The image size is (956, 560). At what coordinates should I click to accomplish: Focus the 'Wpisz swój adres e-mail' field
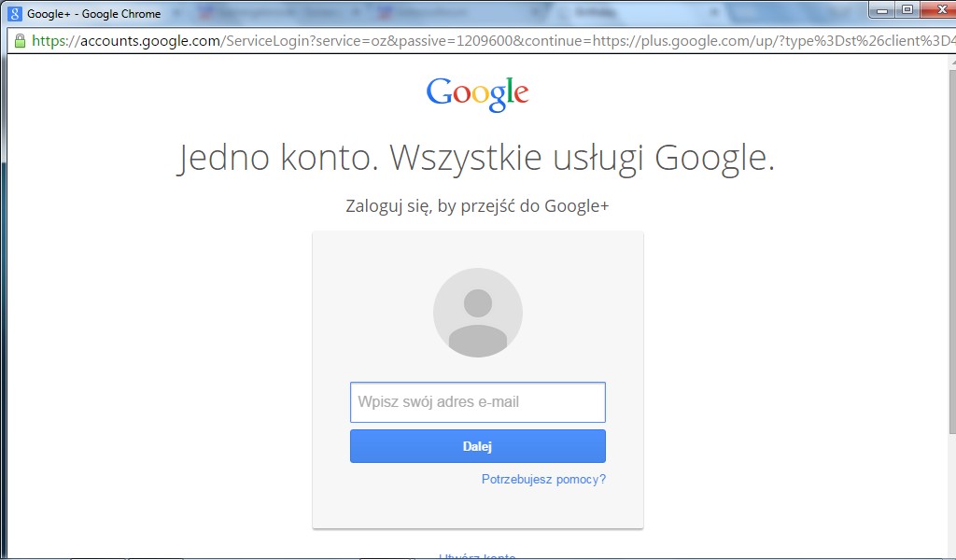[x=477, y=402]
